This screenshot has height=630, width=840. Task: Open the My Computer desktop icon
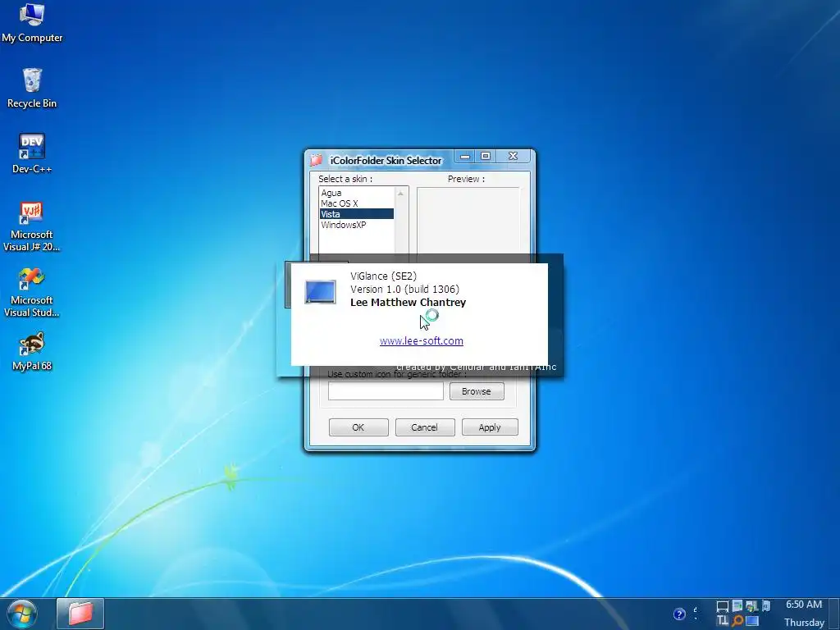tap(32, 22)
